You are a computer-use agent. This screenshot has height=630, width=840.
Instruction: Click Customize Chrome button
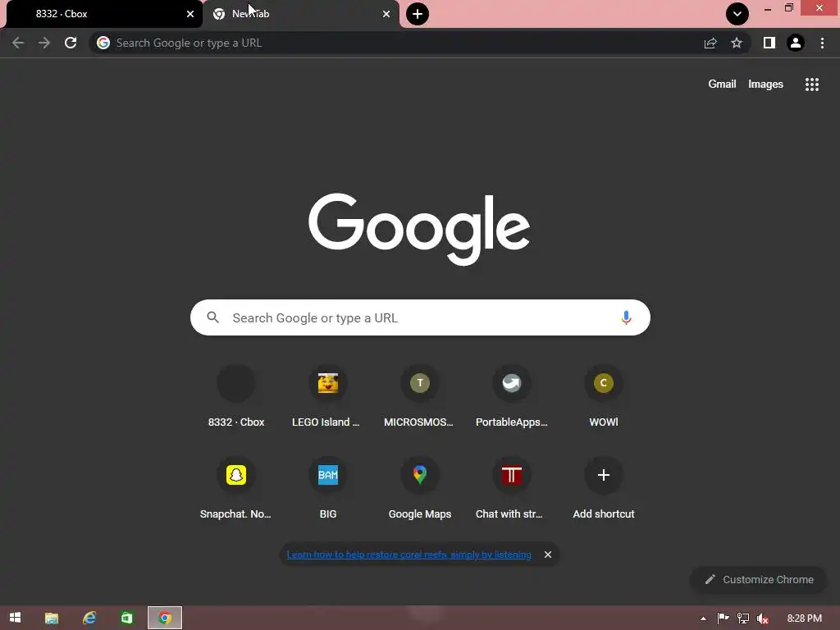click(759, 580)
